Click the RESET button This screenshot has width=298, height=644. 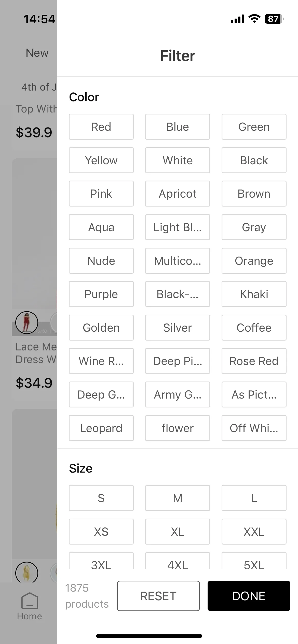(158, 596)
